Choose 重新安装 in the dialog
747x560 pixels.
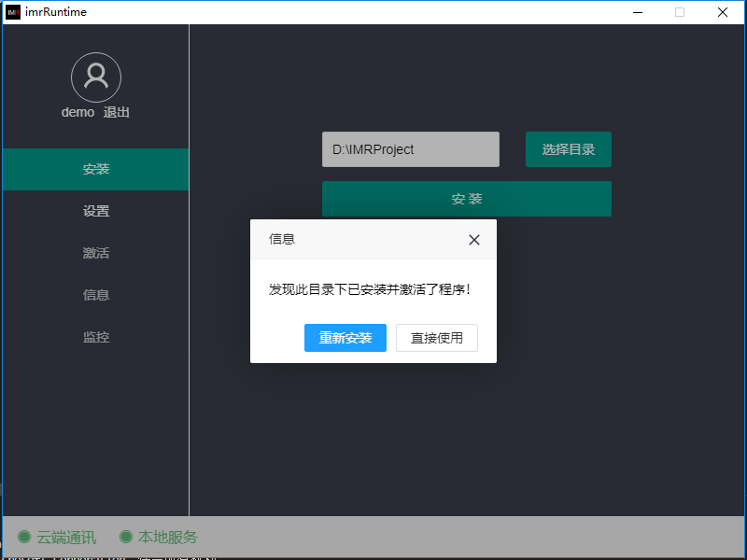click(345, 338)
